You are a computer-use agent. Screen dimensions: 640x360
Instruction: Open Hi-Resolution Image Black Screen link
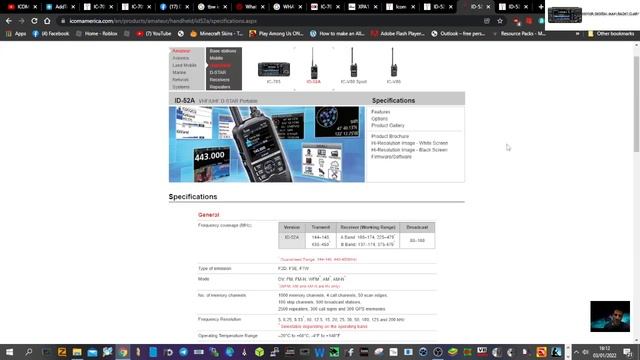pyautogui.click(x=409, y=150)
